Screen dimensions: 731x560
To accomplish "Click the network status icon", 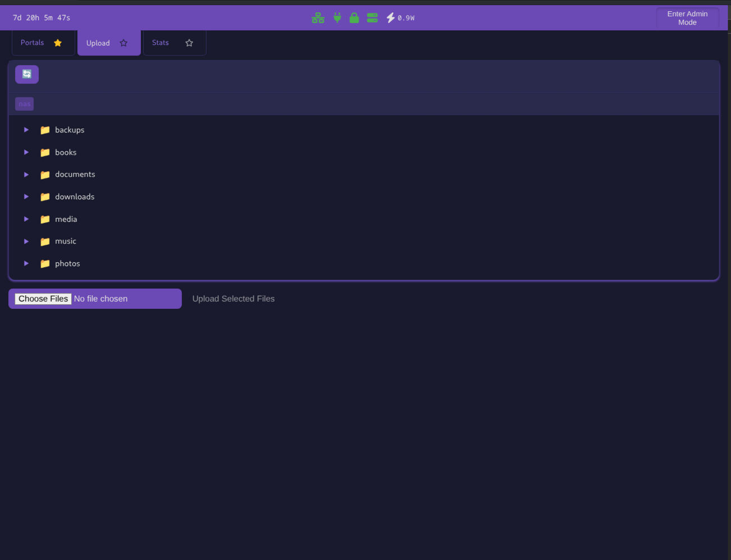I will (x=318, y=18).
